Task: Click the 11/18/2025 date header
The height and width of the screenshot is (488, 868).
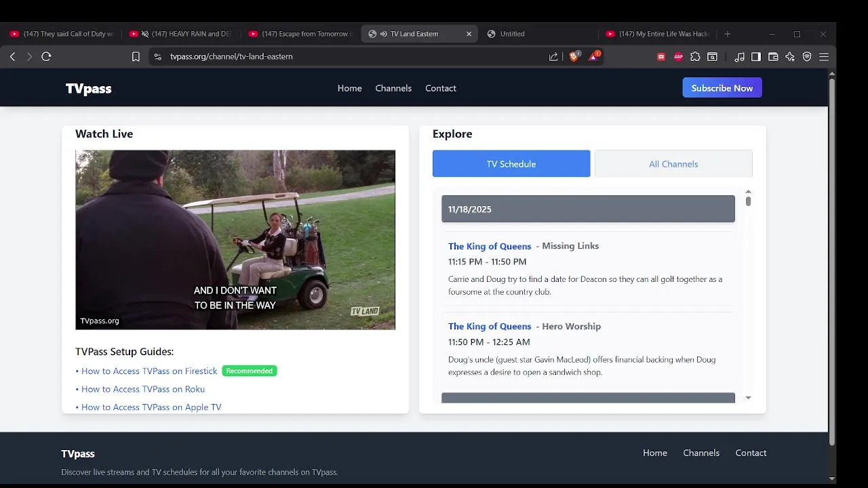Action: [588, 209]
